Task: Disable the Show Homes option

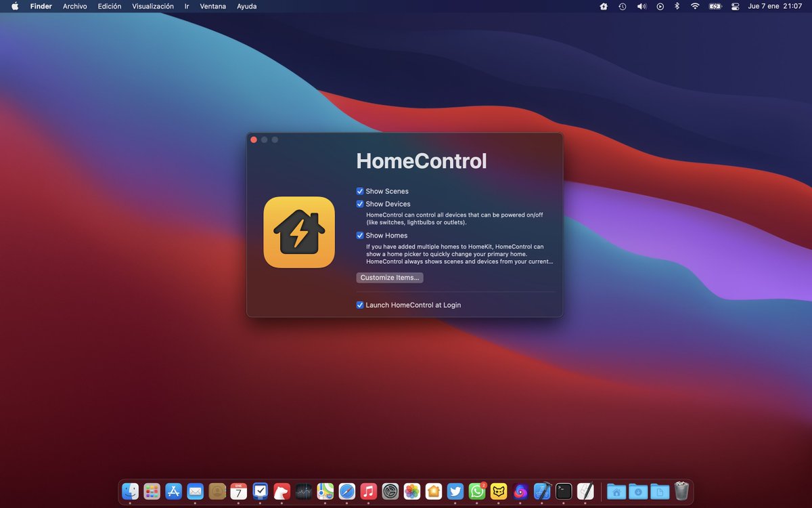Action: pyautogui.click(x=360, y=236)
